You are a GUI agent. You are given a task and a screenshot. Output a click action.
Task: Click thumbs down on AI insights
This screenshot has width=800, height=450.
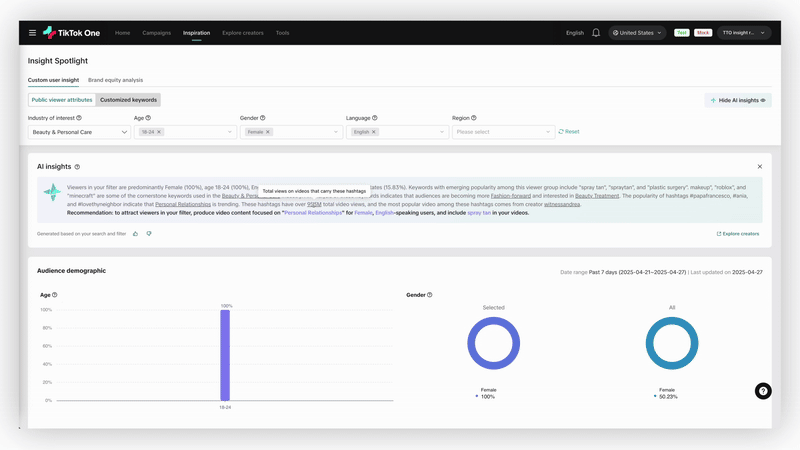[149, 234]
